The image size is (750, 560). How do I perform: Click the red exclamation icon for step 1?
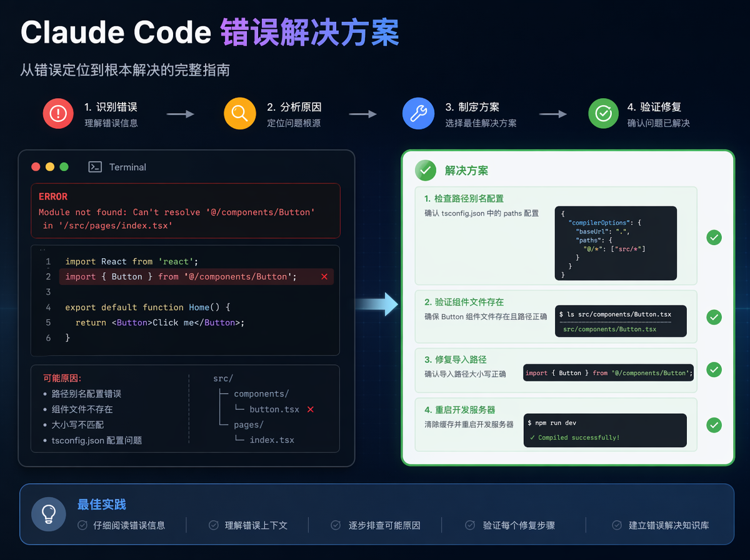pos(58,113)
